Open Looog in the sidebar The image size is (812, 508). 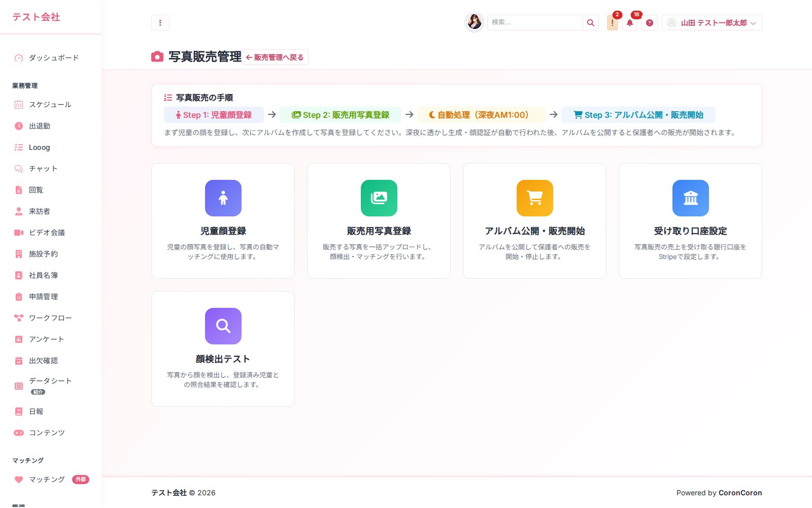point(51,147)
